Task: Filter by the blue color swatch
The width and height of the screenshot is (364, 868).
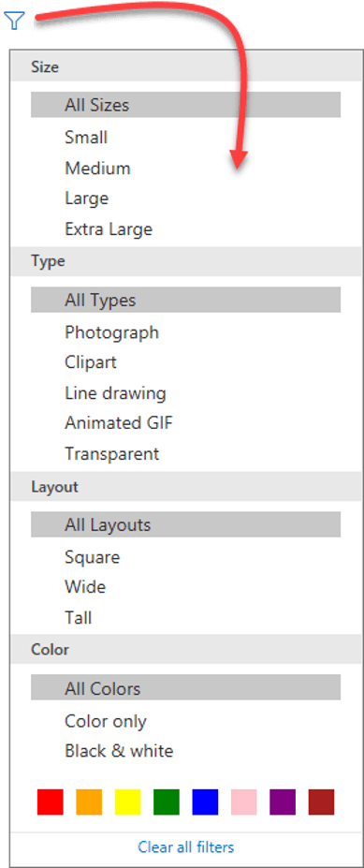Action: 205,802
